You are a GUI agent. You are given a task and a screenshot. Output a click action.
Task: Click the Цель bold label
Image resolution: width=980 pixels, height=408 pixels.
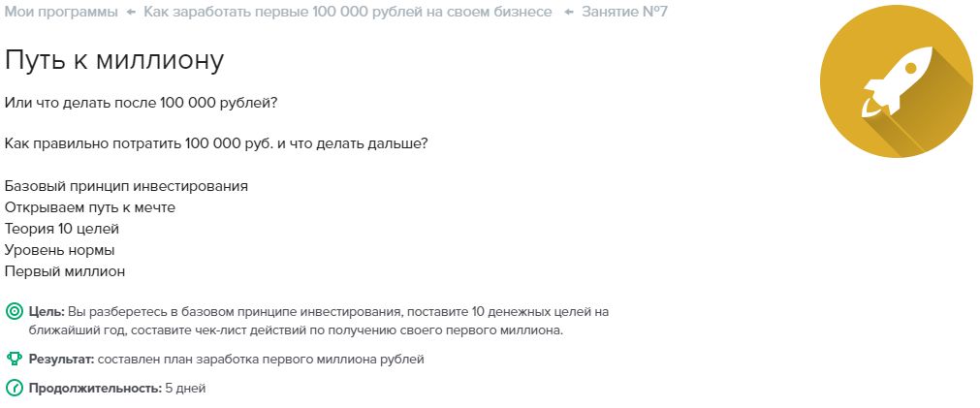(x=47, y=311)
